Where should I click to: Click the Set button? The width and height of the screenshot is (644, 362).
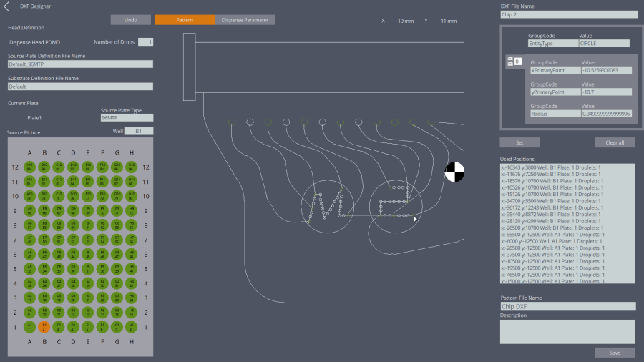(x=519, y=142)
